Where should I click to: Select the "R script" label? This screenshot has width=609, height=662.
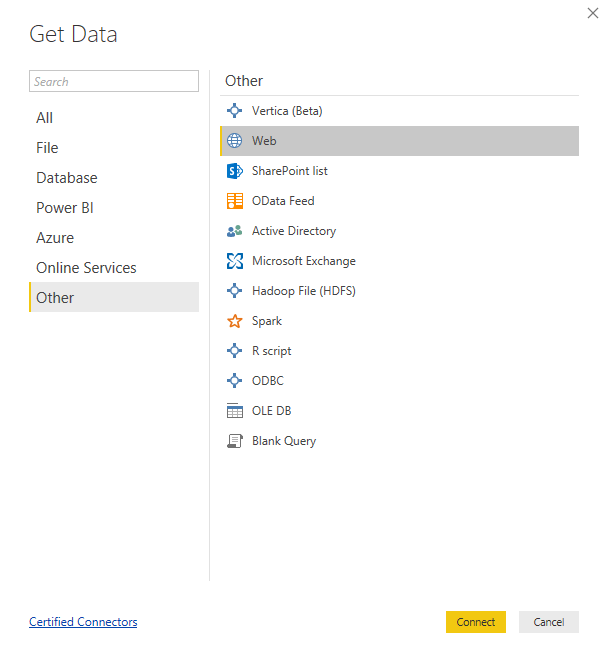click(x=272, y=351)
